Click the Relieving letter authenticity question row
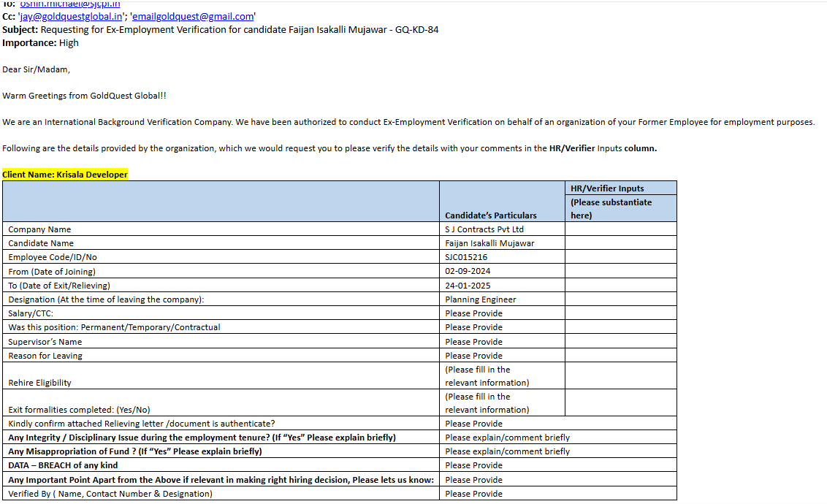 point(141,424)
